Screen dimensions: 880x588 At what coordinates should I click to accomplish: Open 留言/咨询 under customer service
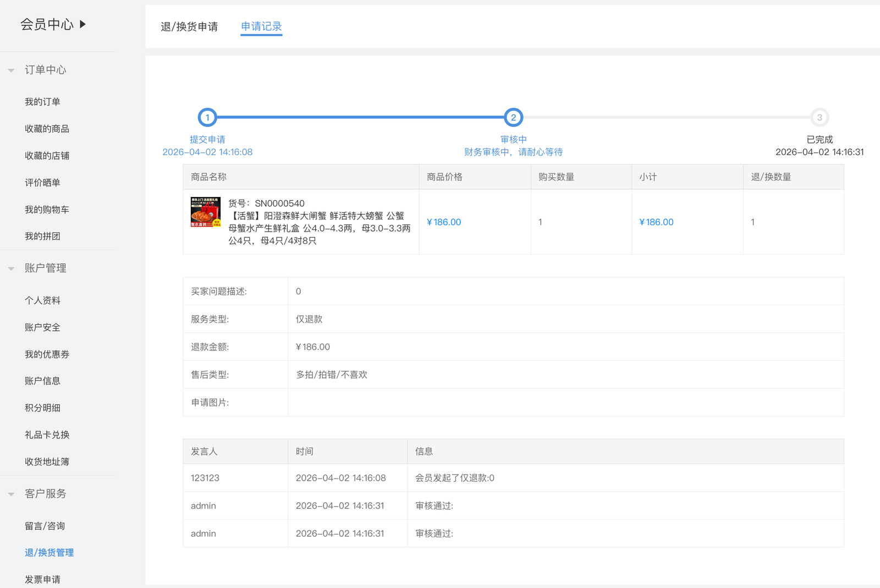[45, 526]
